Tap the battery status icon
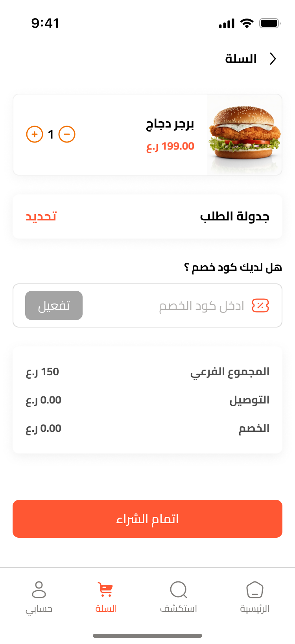The image size is (295, 644). (x=269, y=23)
